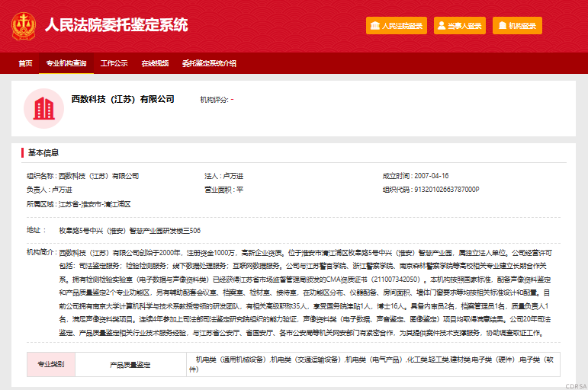The height and width of the screenshot is (390, 588).
Task: Click the 地址 label
Action: (36, 230)
